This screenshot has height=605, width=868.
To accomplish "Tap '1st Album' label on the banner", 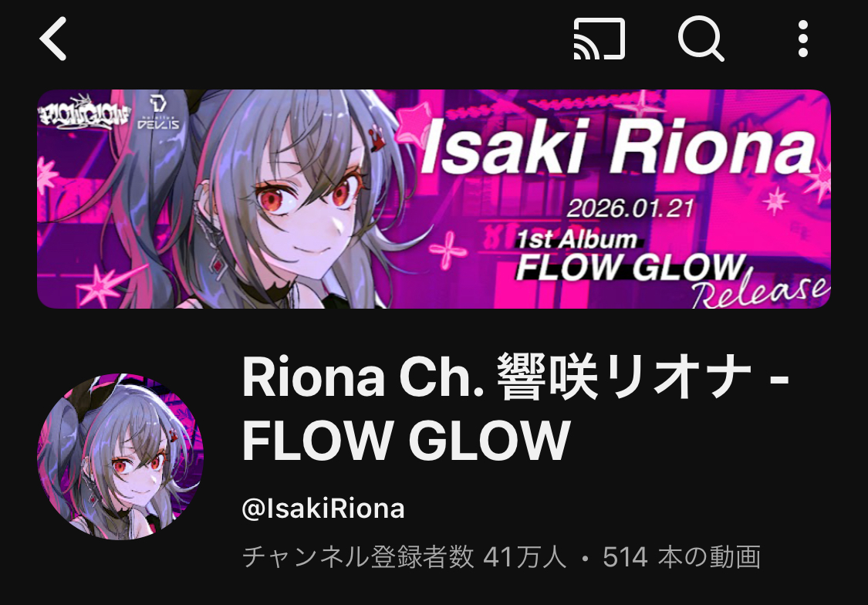I will pos(577,240).
